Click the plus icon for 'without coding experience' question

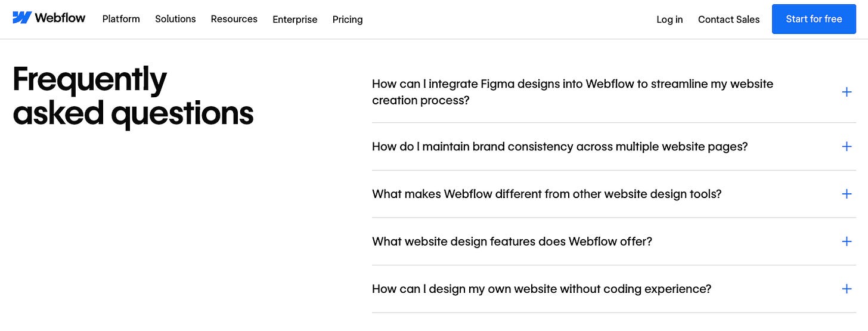[x=847, y=289]
